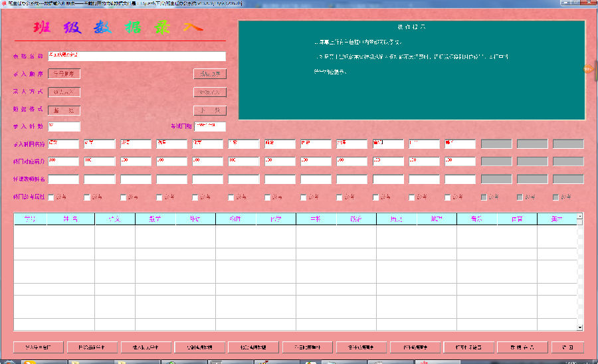598x364 pixels.
Task: Click the 考试日期 exam date field
Action: tap(210, 127)
